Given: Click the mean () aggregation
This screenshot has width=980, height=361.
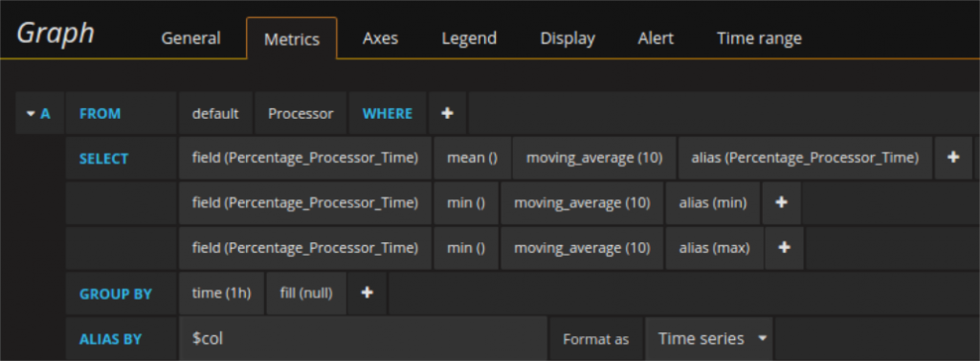Looking at the screenshot, I should (473, 158).
